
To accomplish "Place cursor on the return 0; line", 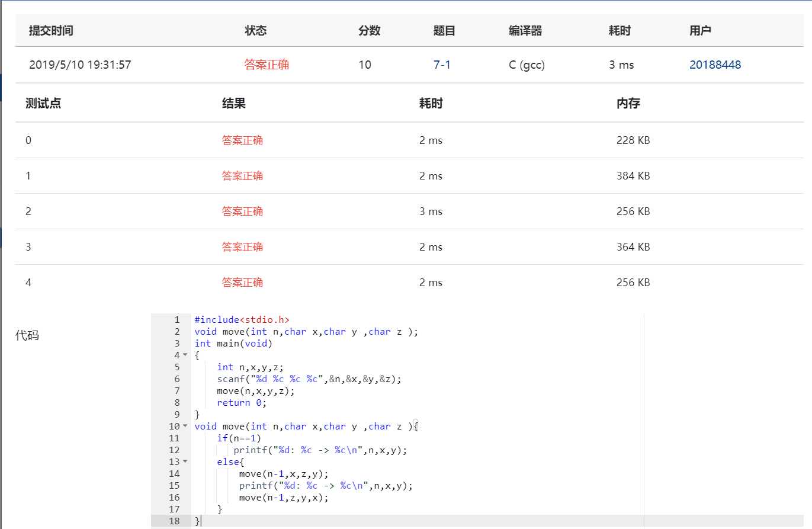I will click(242, 403).
